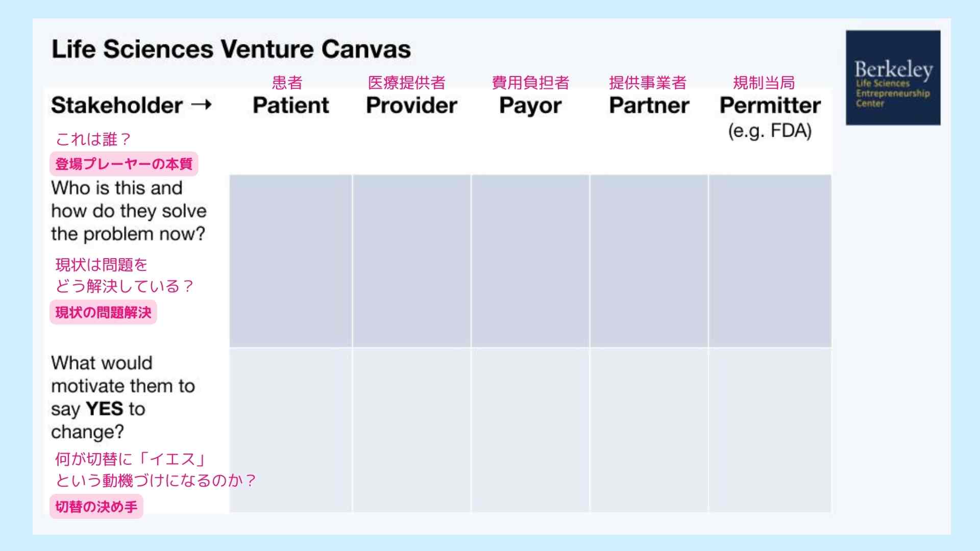Click the Payor cell in the YES-to-change row
The height and width of the screenshot is (551, 980).
(530, 431)
